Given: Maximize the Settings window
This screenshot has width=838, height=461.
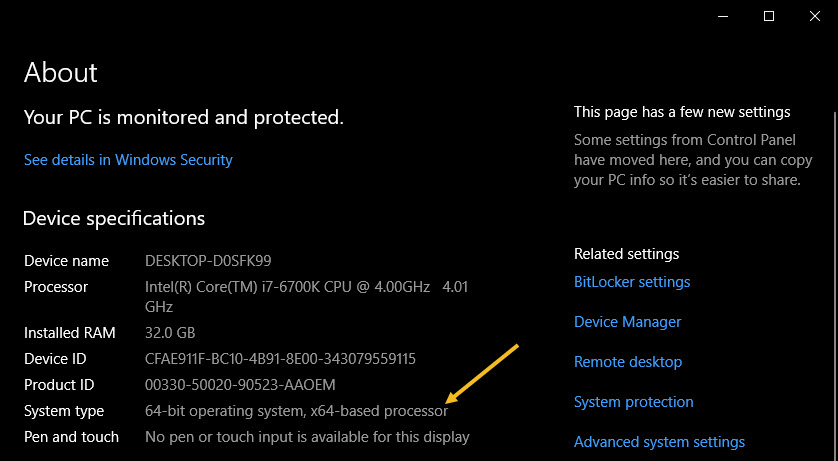Looking at the screenshot, I should [x=768, y=16].
